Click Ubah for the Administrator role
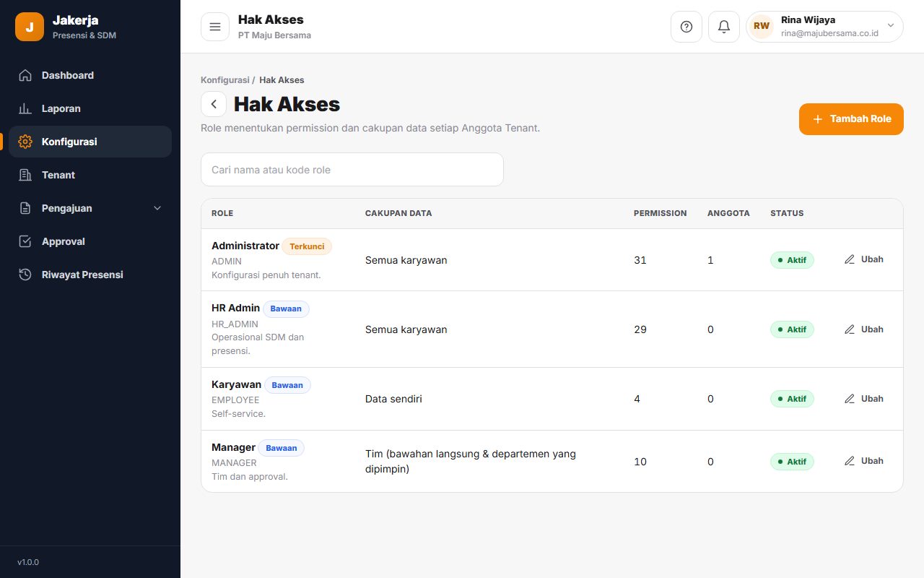 coord(864,259)
